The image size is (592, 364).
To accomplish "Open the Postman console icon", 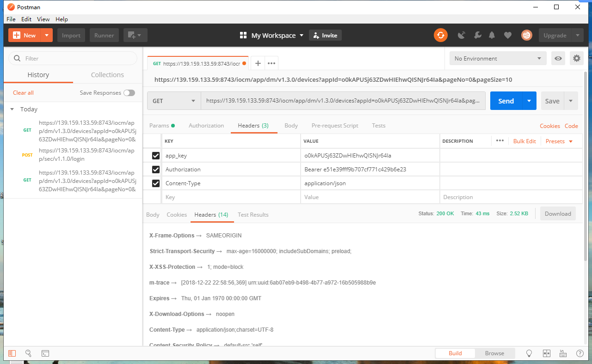I will 45,353.
